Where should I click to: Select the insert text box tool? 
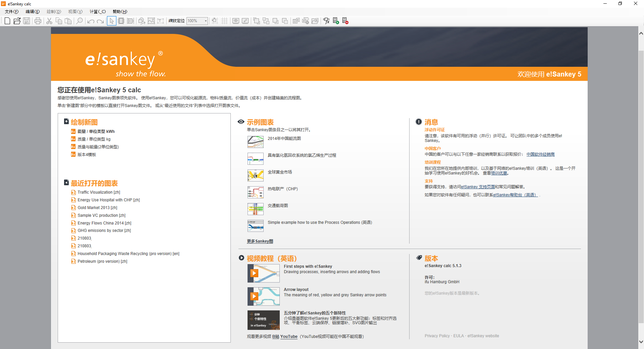click(x=161, y=21)
